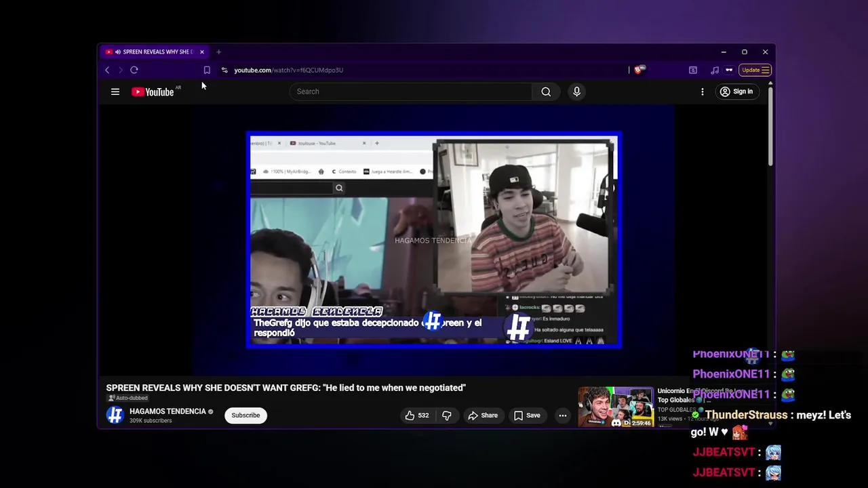868x488 pixels.
Task: Open HAGAMOS TENDENCIA channel avatar
Action: (115, 415)
